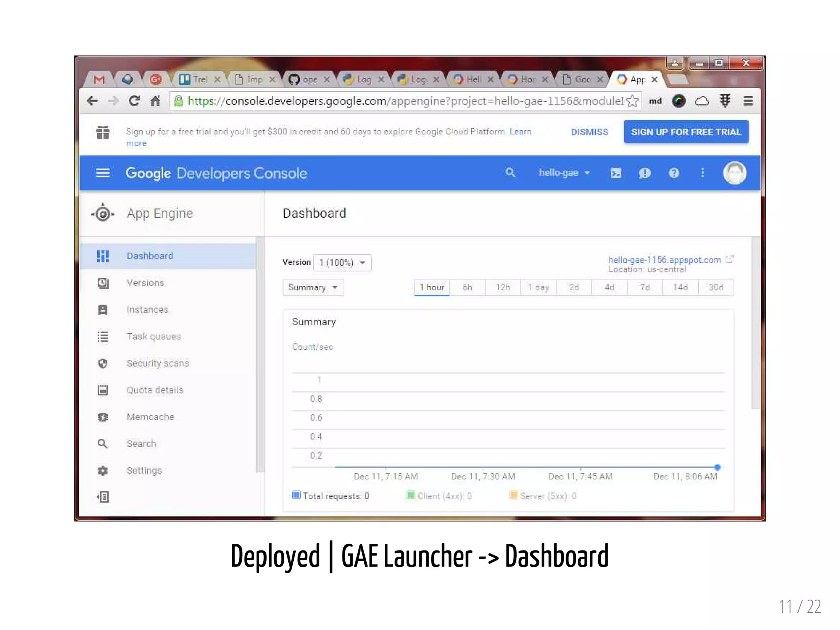Image resolution: width=840 pixels, height=630 pixels.
Task: Open Security scans in the sidebar
Action: (x=167, y=363)
